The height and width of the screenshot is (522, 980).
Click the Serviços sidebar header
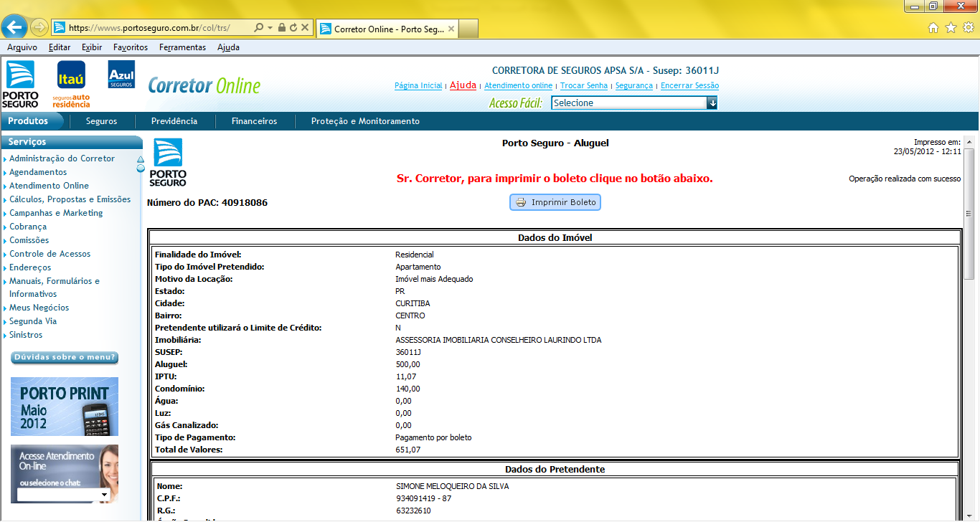(72, 142)
